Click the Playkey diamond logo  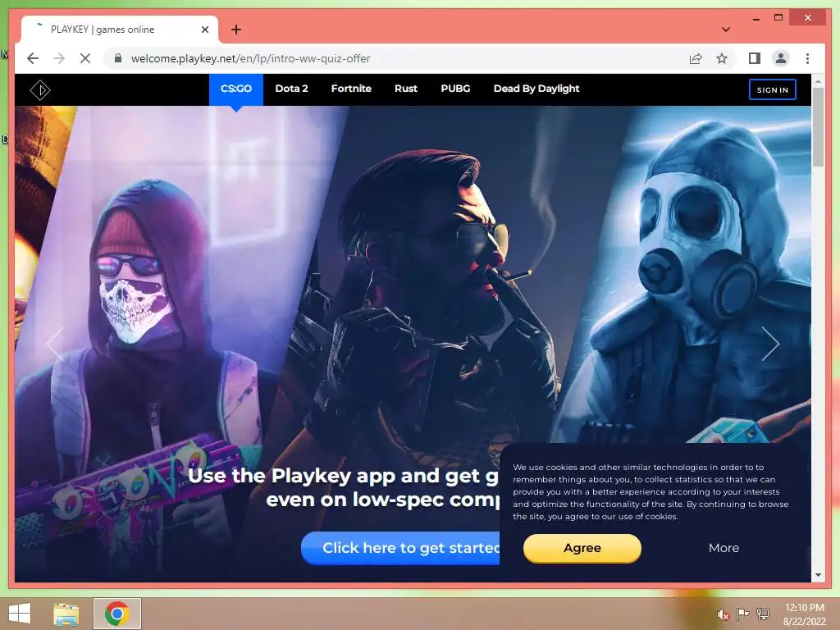coord(40,89)
